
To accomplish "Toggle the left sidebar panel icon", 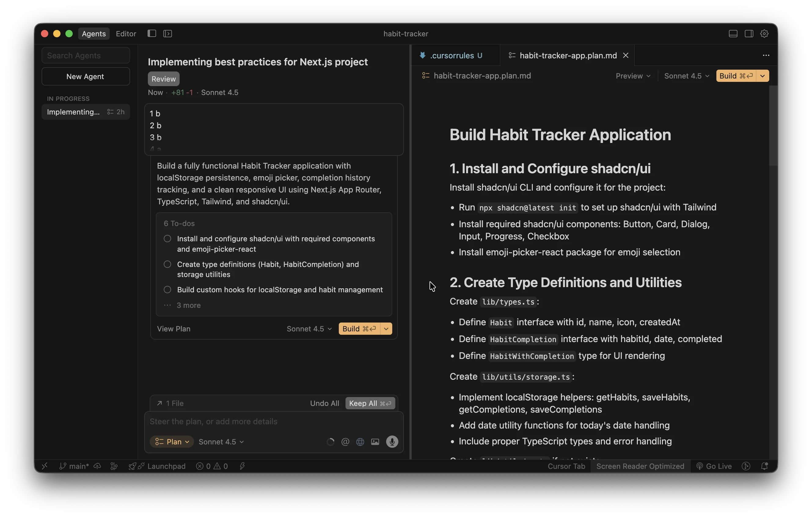I will pos(152,33).
